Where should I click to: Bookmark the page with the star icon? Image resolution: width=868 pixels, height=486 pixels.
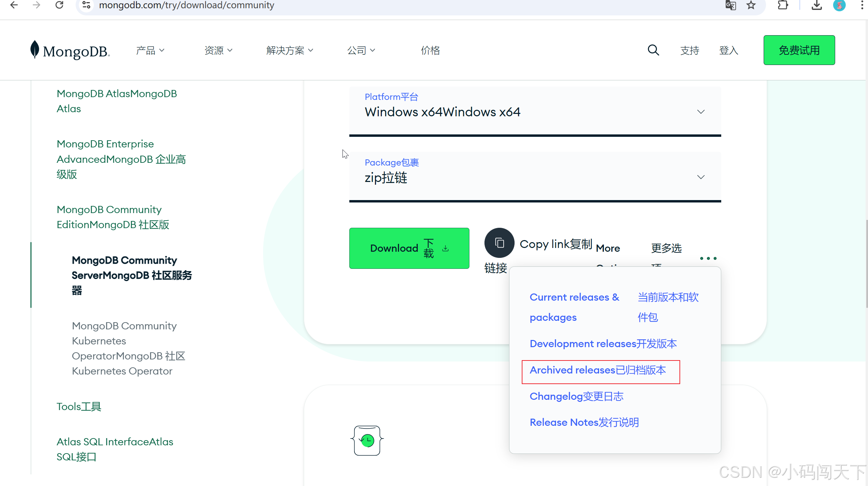(x=751, y=5)
